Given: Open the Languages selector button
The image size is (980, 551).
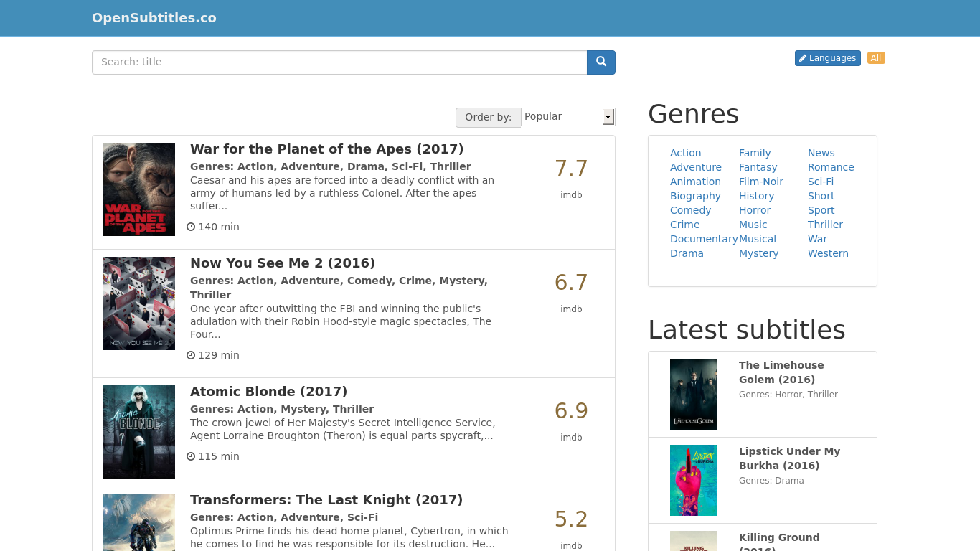Looking at the screenshot, I should 827,58.
